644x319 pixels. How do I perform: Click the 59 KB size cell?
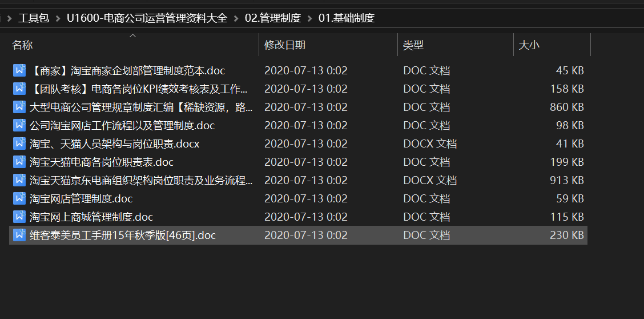(x=570, y=198)
